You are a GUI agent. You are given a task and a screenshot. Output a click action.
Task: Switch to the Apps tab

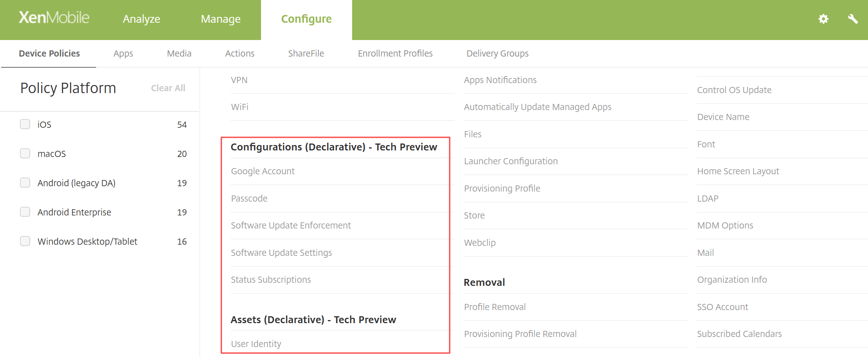tap(123, 53)
